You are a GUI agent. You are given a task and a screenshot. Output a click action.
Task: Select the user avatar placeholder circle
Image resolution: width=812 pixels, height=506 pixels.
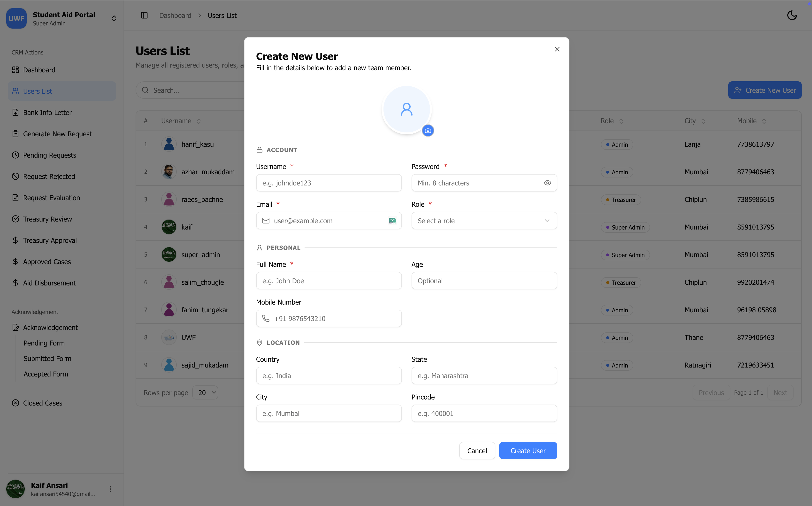pyautogui.click(x=406, y=109)
